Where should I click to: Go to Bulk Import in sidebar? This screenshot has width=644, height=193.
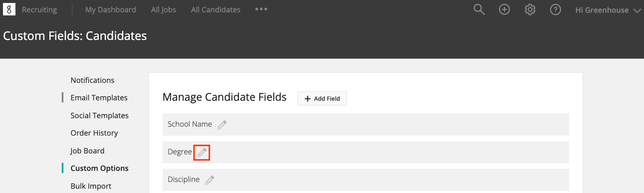tap(91, 186)
